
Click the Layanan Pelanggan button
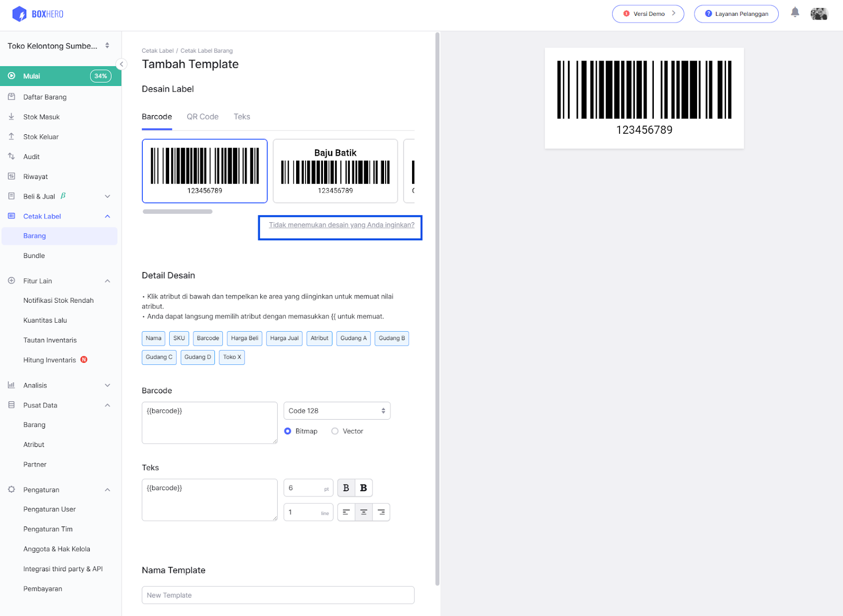tap(737, 14)
